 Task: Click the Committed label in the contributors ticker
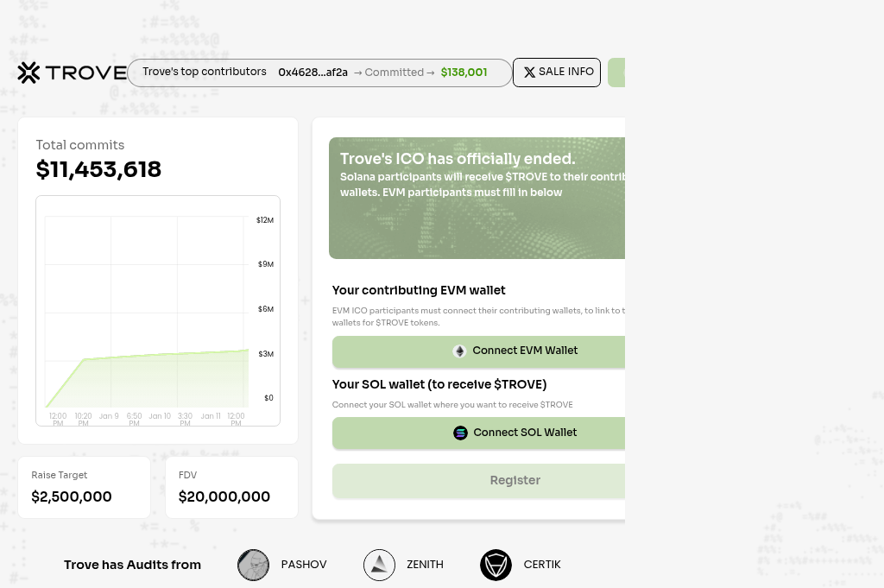[394, 73]
